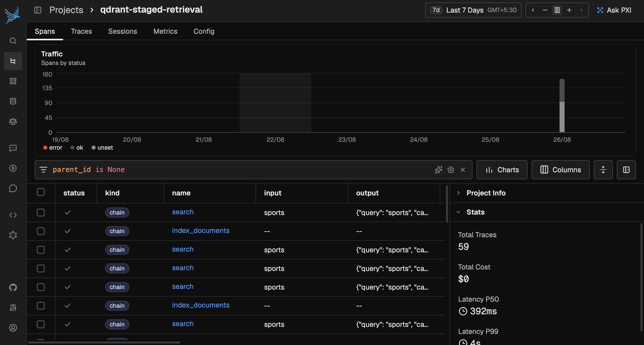Open the Columns selector
Image resolution: width=644 pixels, height=345 pixels.
pyautogui.click(x=560, y=170)
